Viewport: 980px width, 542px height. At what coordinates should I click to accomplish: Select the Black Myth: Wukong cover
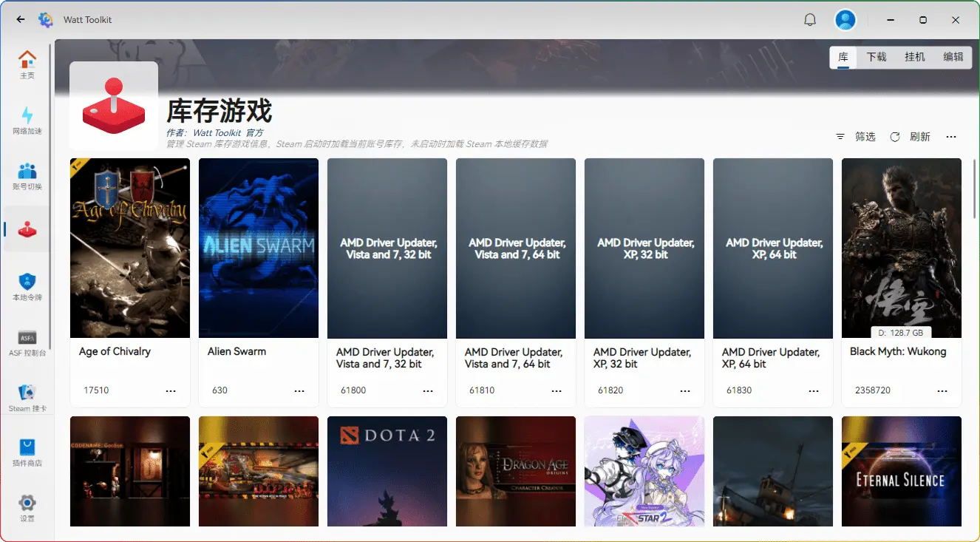tap(902, 248)
